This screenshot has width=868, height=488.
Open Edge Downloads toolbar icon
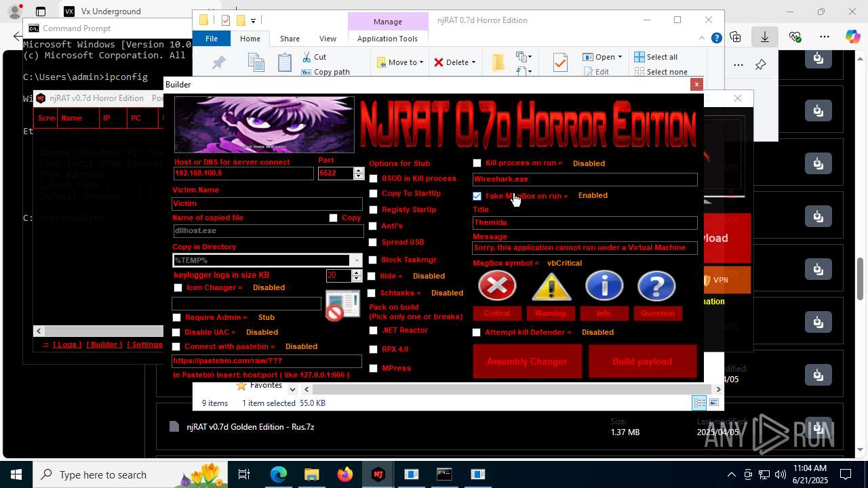point(765,37)
